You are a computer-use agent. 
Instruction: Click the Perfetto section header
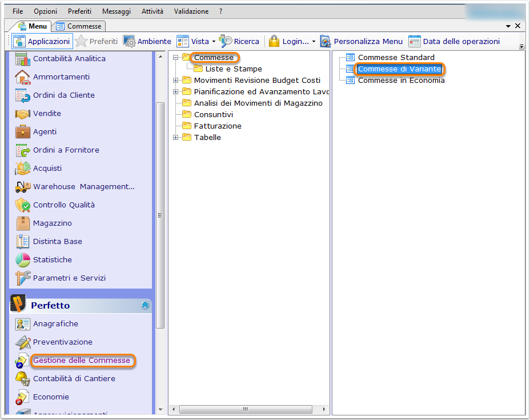[x=81, y=305]
